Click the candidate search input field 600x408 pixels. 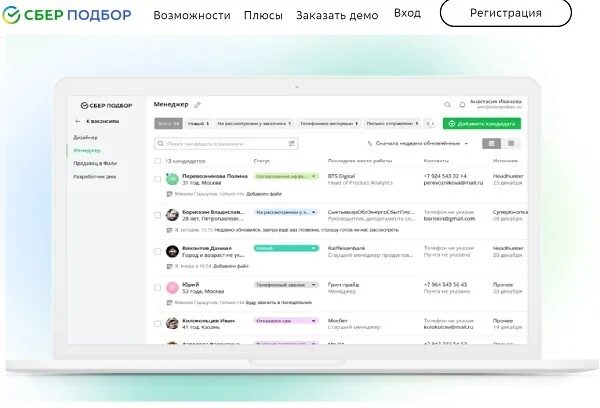(x=226, y=144)
